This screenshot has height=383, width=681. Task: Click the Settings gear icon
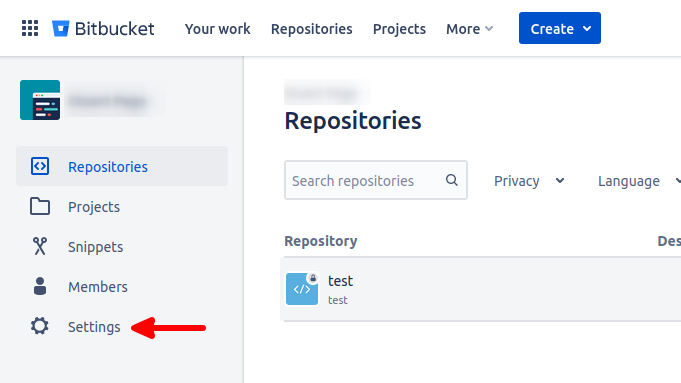[x=40, y=326]
